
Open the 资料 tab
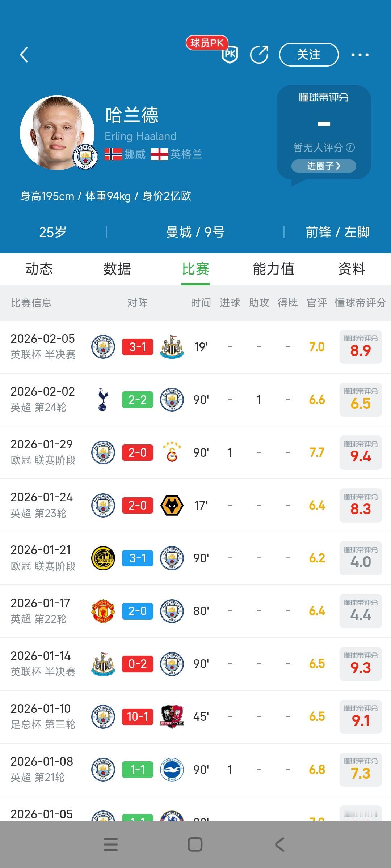click(352, 269)
